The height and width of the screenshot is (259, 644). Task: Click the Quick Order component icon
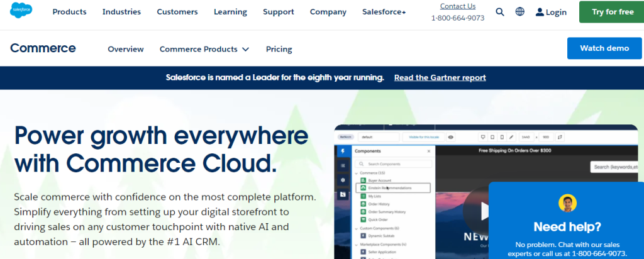point(363,219)
